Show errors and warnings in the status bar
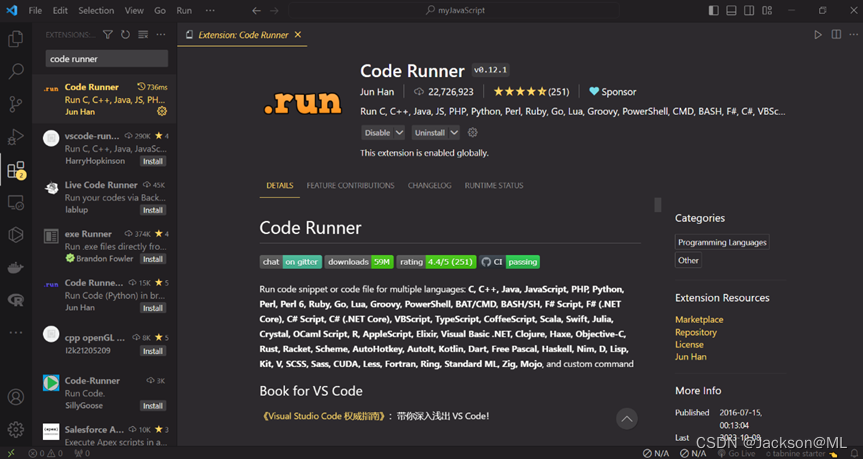 tap(46, 453)
